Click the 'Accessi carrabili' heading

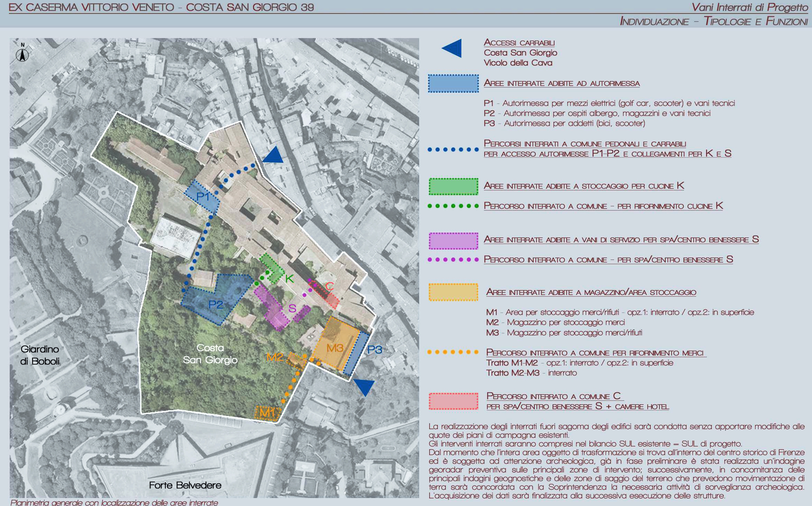[519, 43]
